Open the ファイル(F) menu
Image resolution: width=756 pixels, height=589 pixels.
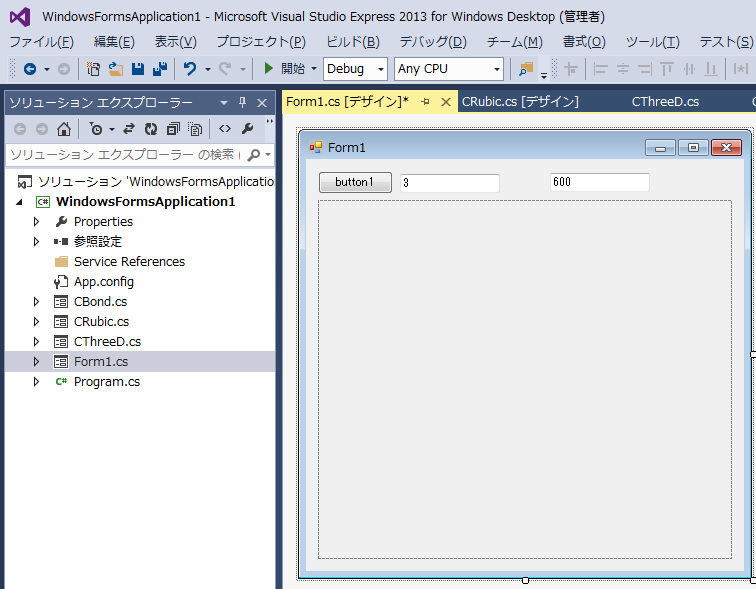(41, 42)
